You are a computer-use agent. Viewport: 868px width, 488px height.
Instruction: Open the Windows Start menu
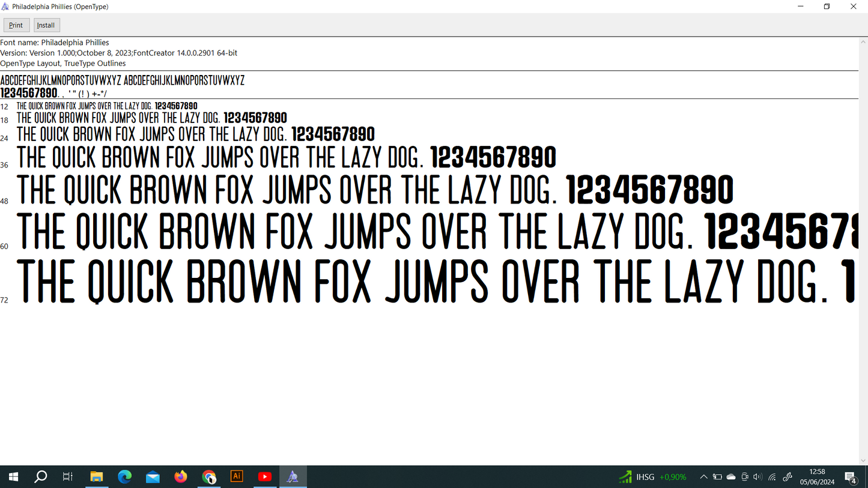(13, 477)
